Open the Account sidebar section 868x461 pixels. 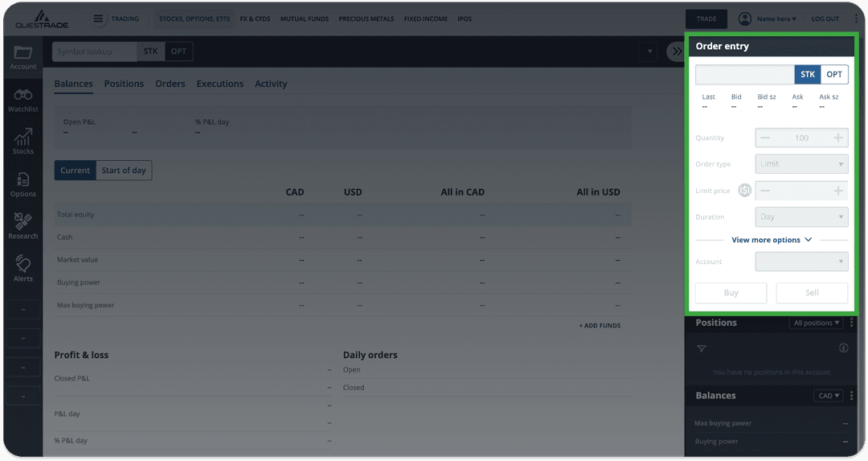tap(23, 58)
